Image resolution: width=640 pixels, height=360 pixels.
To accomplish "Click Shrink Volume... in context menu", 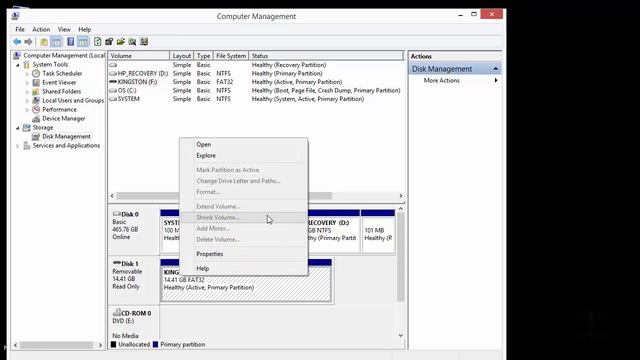I will click(244, 218).
